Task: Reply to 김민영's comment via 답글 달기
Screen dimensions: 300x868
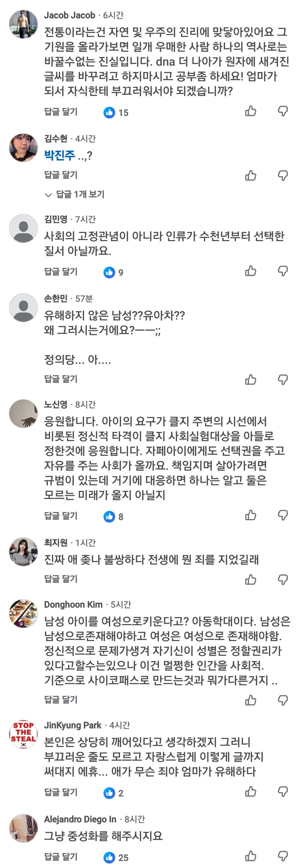Action: point(61,272)
